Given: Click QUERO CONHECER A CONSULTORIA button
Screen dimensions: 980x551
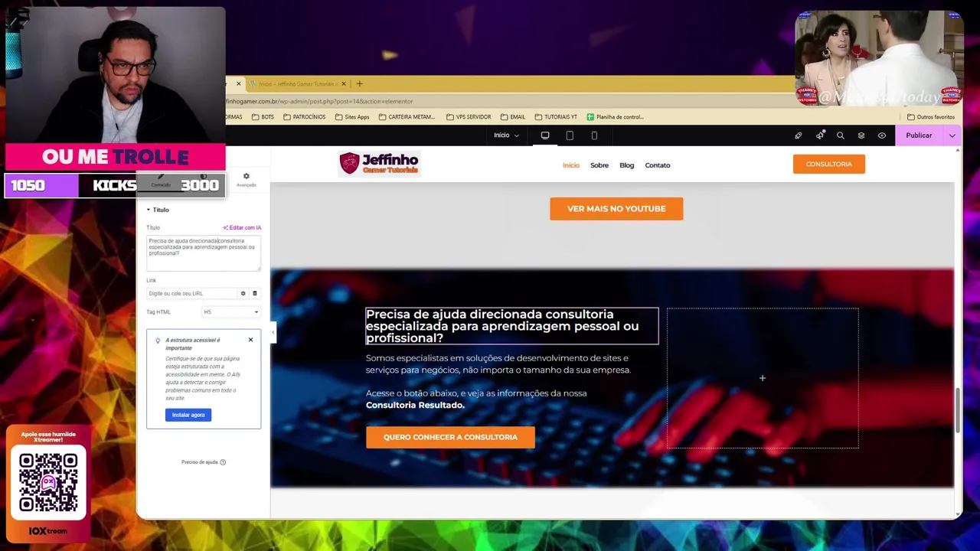Looking at the screenshot, I should point(450,437).
